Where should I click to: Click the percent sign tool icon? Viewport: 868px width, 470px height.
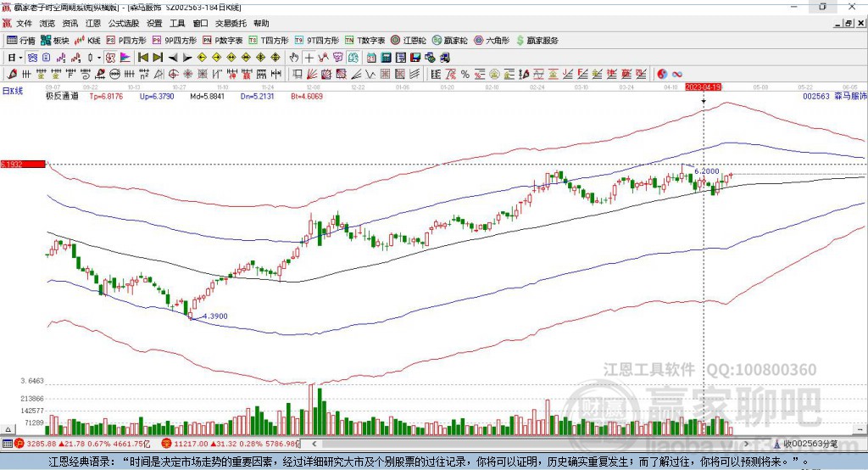coord(465,75)
